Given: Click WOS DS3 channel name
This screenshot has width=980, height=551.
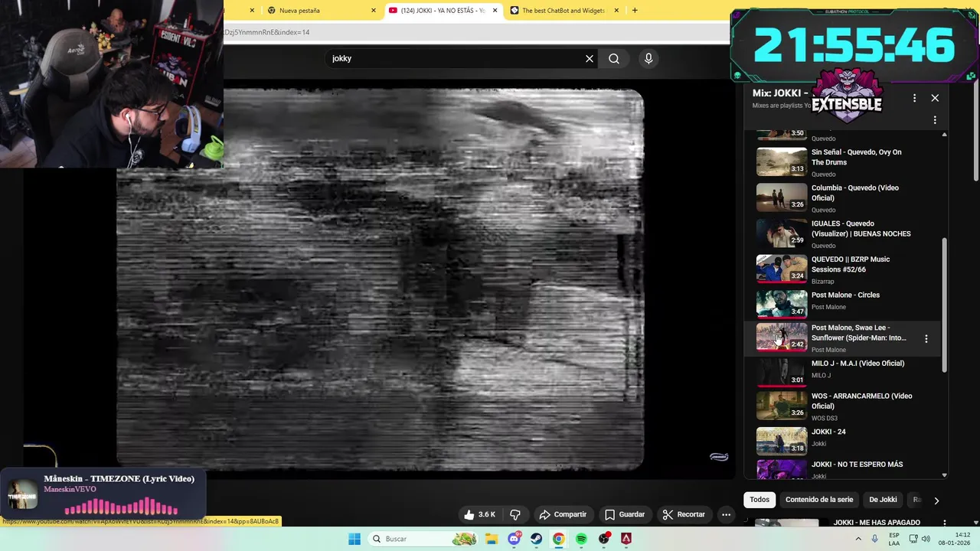Looking at the screenshot, I should 825,419.
